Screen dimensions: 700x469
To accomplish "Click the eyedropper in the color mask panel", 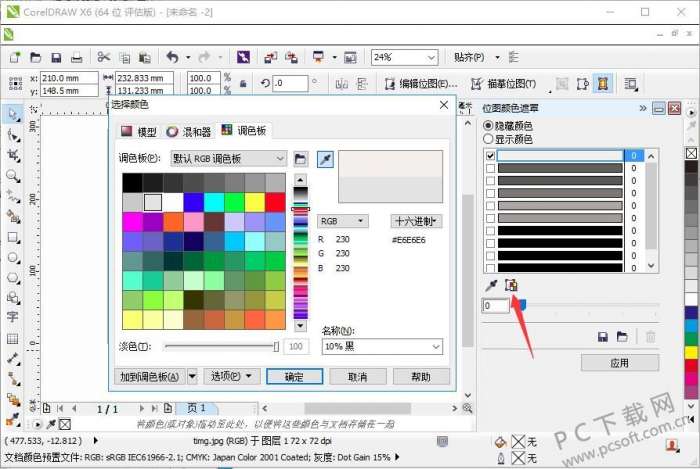I will [490, 285].
